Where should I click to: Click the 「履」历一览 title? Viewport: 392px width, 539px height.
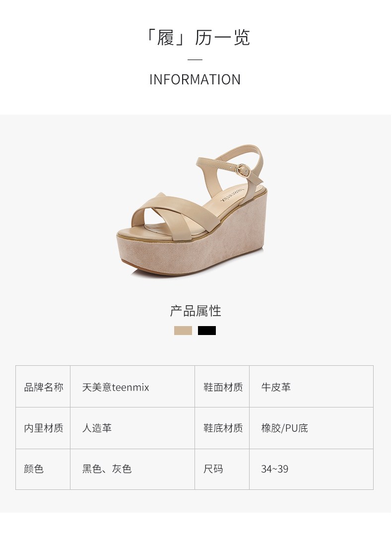coord(196,37)
